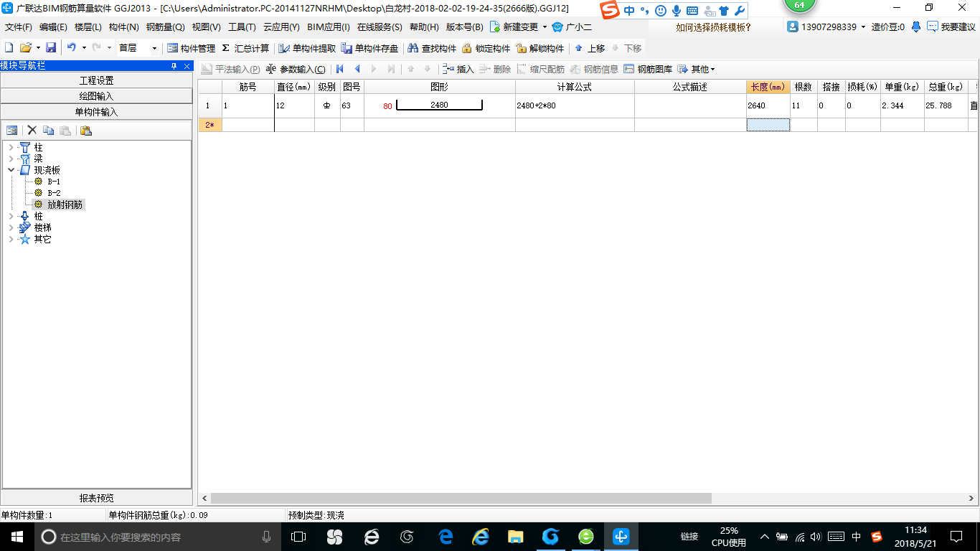Open the 编辑(E) menu
This screenshot has width=980, height=551.
coord(53,27)
